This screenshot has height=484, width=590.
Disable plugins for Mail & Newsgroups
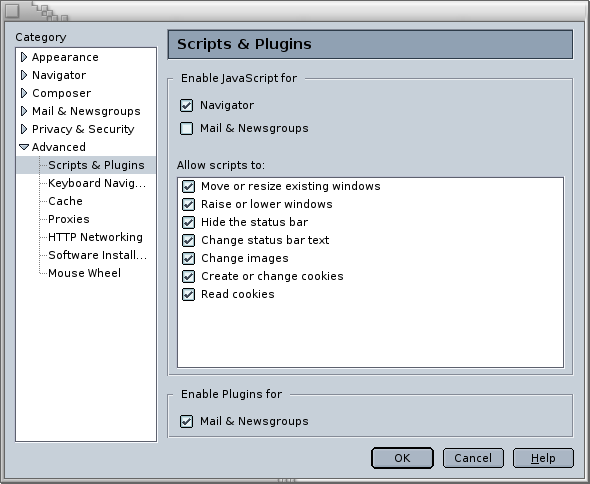click(x=187, y=421)
